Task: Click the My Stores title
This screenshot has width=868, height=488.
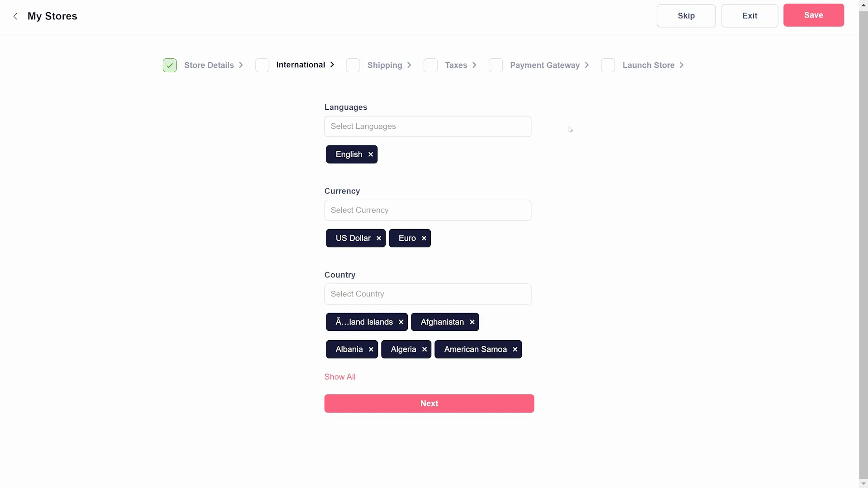Action: (x=52, y=16)
